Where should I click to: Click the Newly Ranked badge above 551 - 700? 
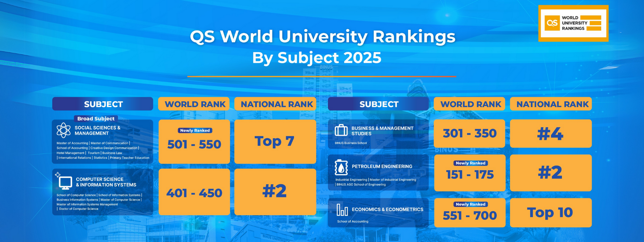pos(471,204)
